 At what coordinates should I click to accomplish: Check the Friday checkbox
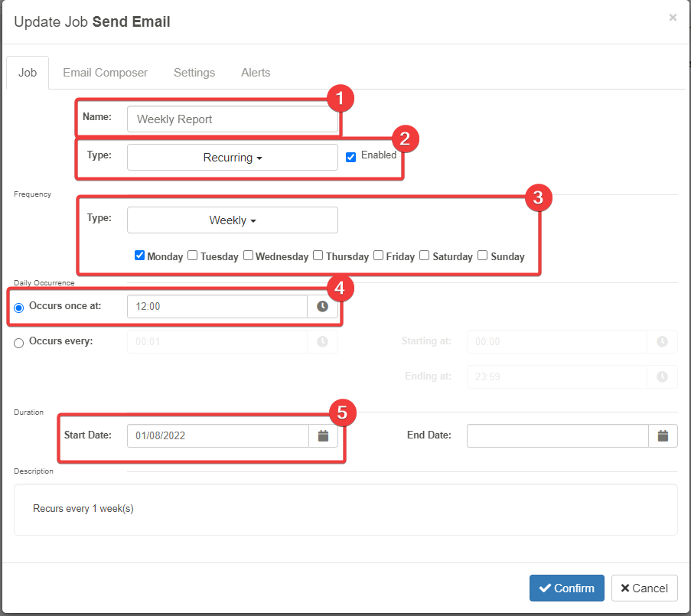[x=379, y=256]
